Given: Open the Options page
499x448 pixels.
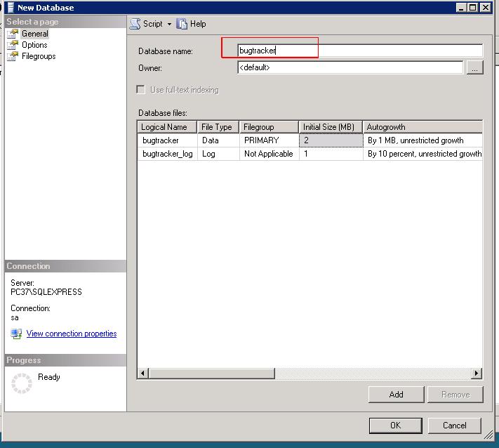Looking at the screenshot, I should (x=34, y=45).
